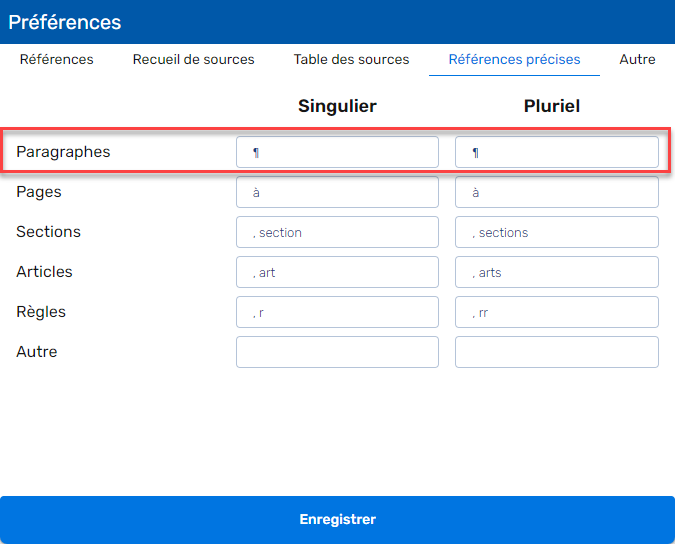Edit the Pages pluriel field

(x=557, y=192)
